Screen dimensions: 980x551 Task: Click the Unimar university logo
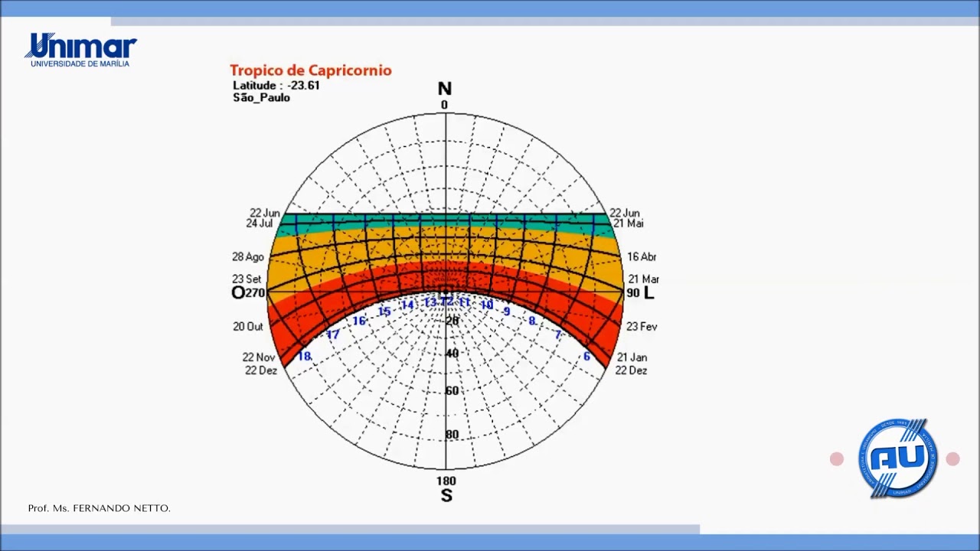(80, 51)
